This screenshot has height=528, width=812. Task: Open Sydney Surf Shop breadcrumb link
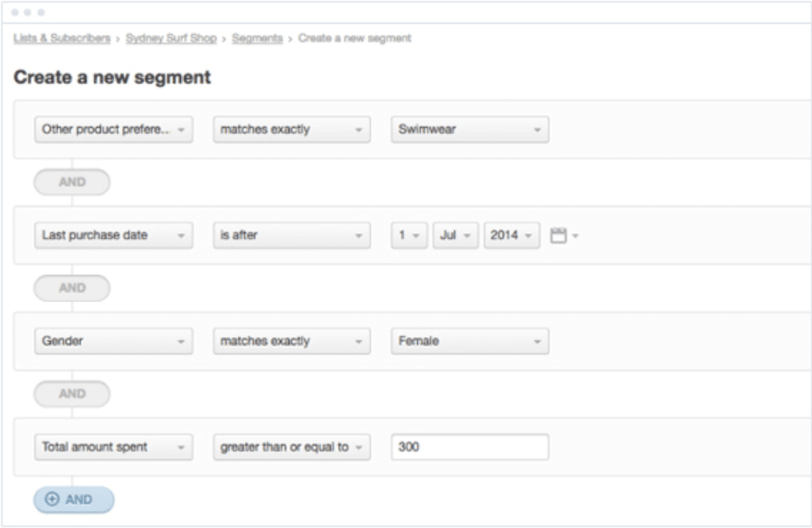(x=170, y=38)
